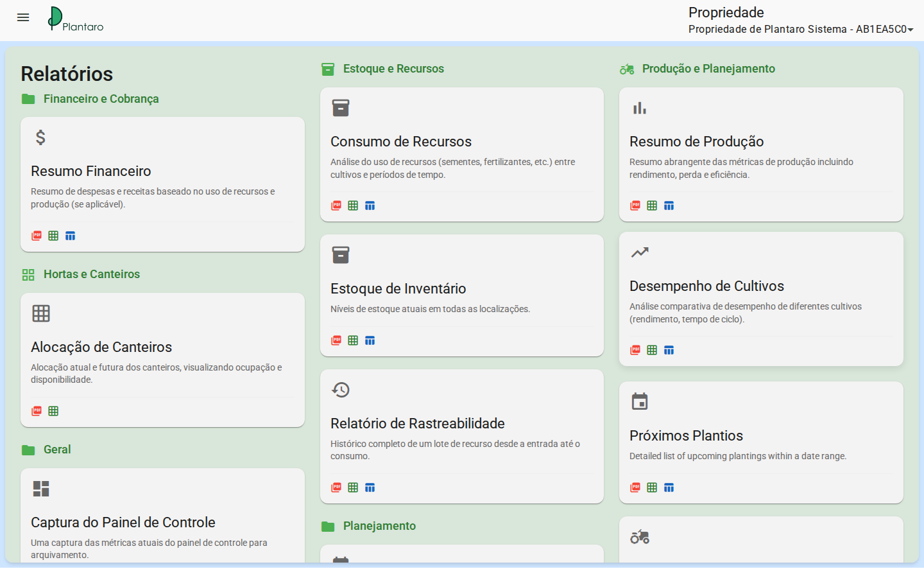The image size is (924, 578).
Task: Click the green tractor icon beside Produção e Planejamento
Action: point(627,69)
